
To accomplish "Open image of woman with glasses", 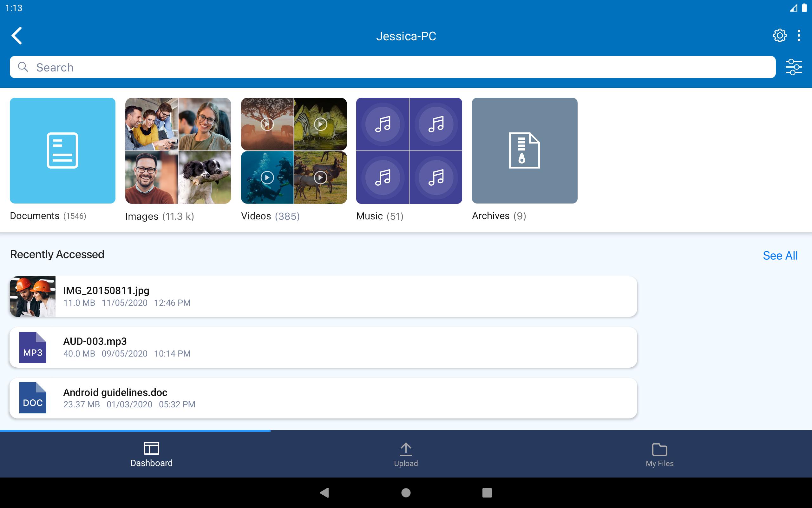I will tap(205, 124).
